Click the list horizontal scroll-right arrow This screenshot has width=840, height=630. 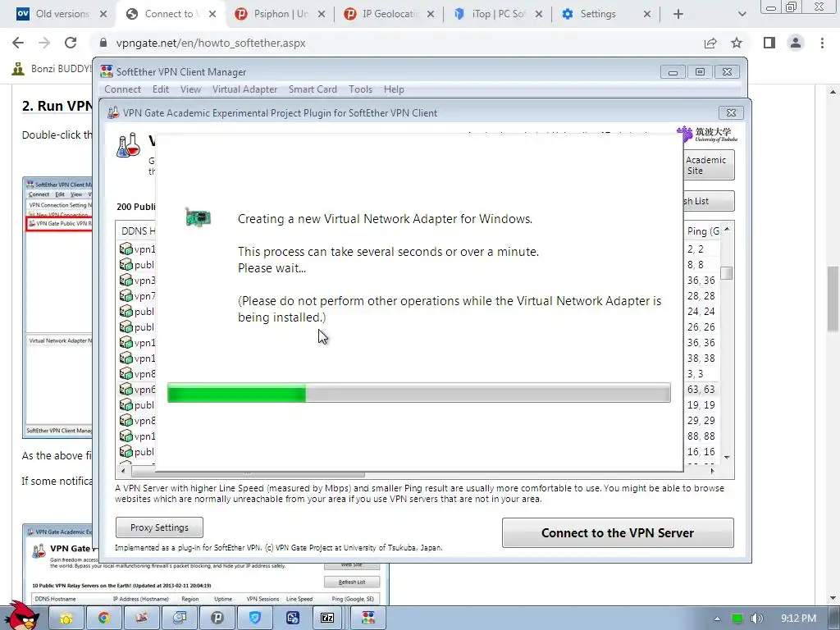point(713,471)
